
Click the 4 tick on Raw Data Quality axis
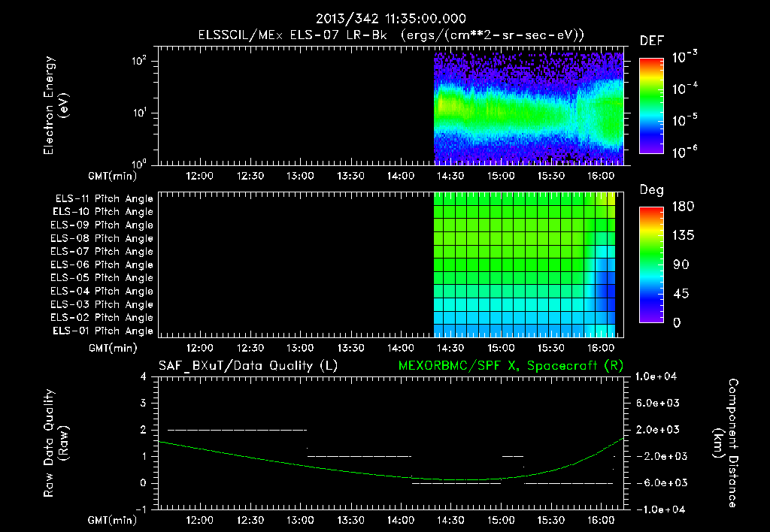(x=144, y=376)
